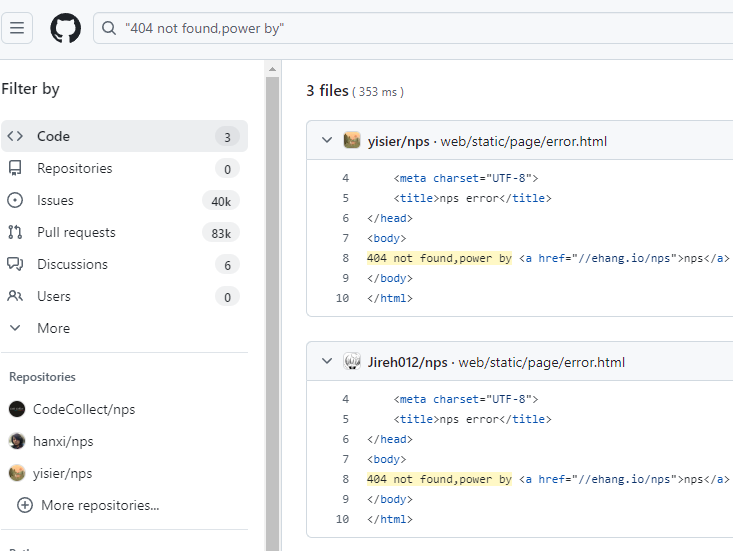Collapse the Jireh012/nps file result
This screenshot has height=551, width=733.
point(326,362)
